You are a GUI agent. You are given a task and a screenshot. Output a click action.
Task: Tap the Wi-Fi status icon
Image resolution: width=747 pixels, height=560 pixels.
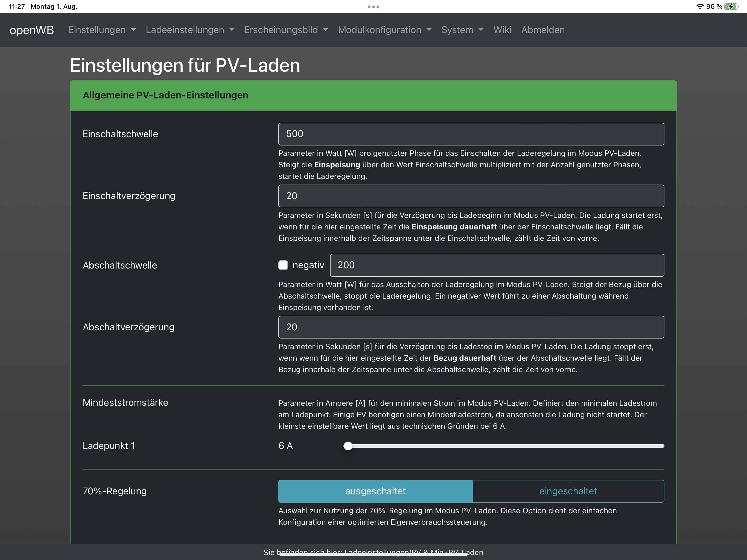click(700, 6)
